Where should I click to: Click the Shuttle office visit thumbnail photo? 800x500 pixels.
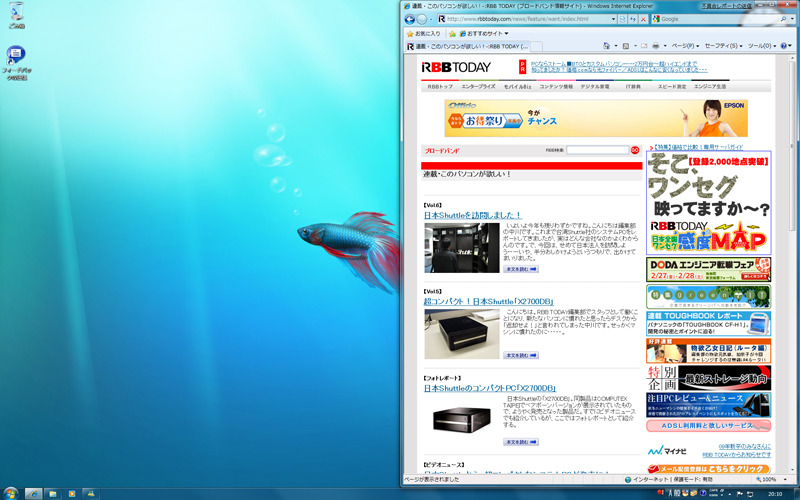tap(462, 247)
